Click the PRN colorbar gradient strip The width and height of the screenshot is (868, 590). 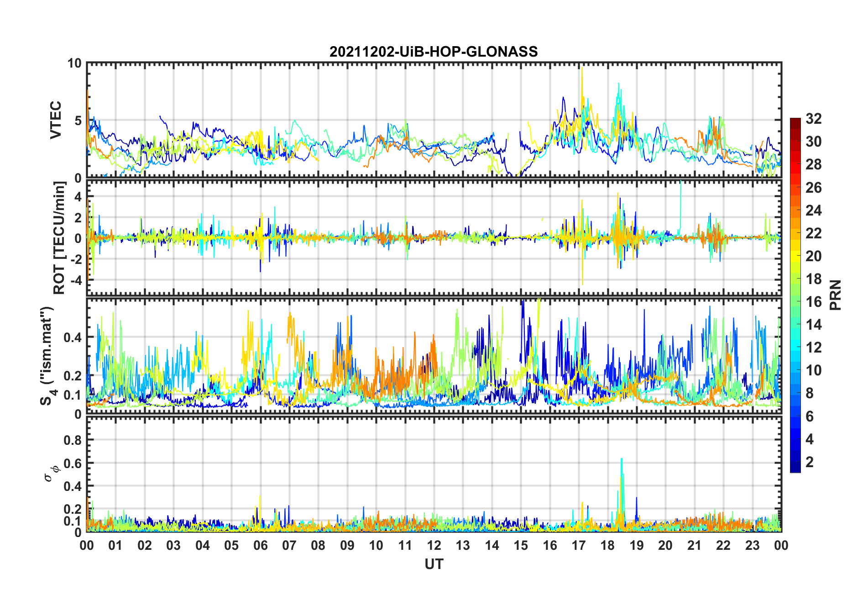[x=795, y=295]
